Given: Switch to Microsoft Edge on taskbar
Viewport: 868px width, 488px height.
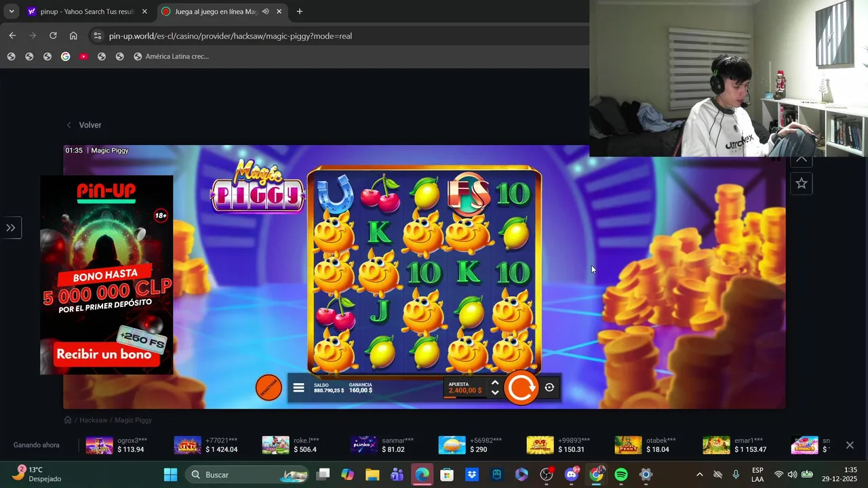Looking at the screenshot, I should point(422,474).
